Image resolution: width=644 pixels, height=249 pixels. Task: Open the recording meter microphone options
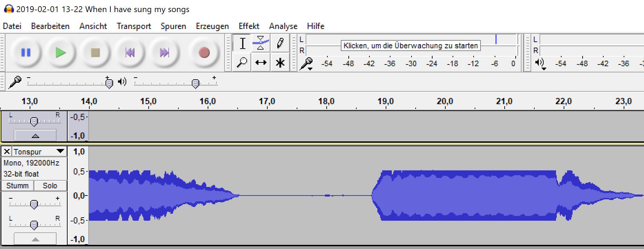[306, 63]
